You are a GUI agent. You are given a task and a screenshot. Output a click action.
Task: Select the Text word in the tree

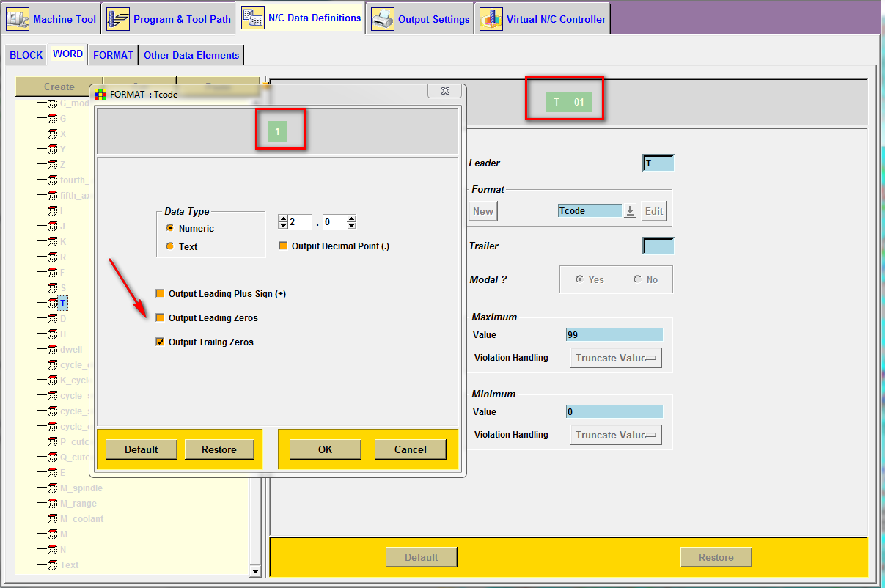coord(70,565)
